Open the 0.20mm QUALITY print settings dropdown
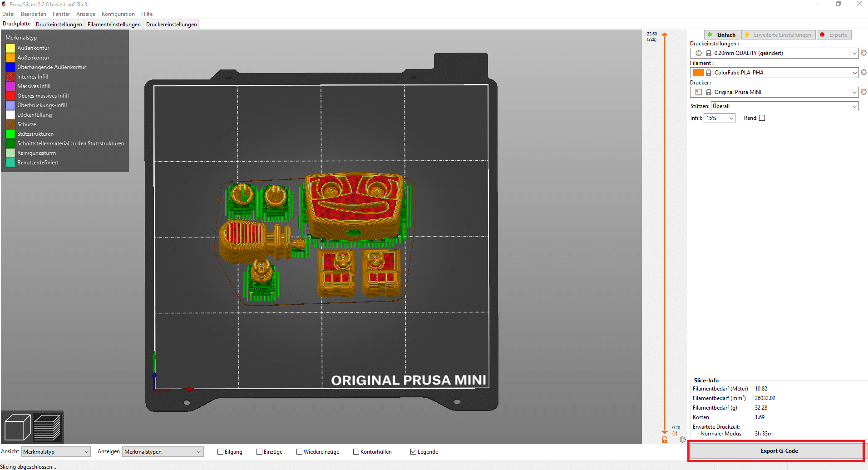Viewport: 868px width, 470px height. (774, 53)
